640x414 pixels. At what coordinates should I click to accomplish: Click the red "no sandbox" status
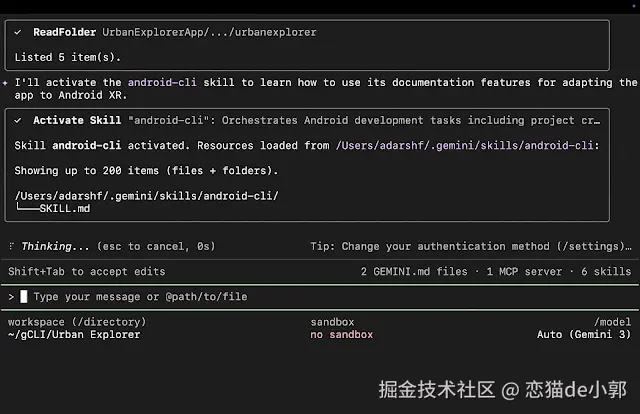342,334
